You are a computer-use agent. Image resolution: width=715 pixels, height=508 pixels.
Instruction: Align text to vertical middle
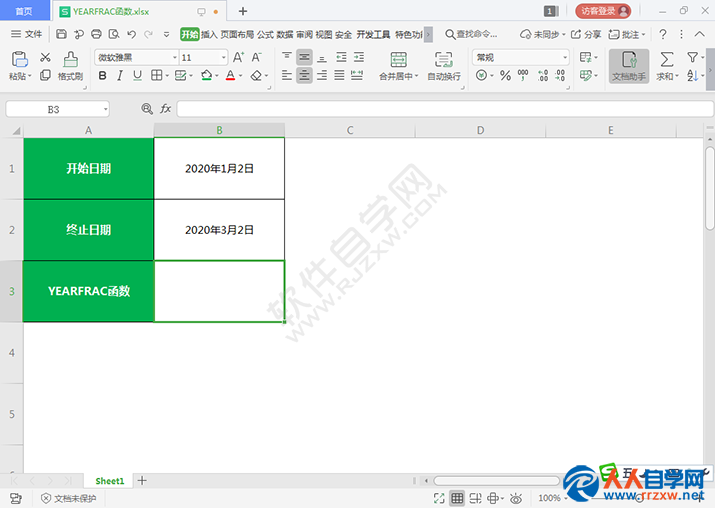pyautogui.click(x=304, y=57)
